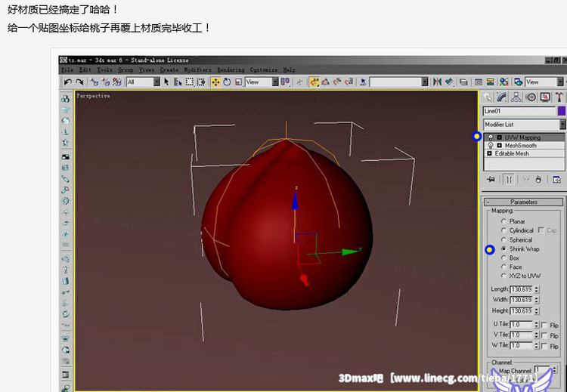Select Box mapping radio button
Image resolution: width=567 pixels, height=392 pixels.
tap(503, 258)
